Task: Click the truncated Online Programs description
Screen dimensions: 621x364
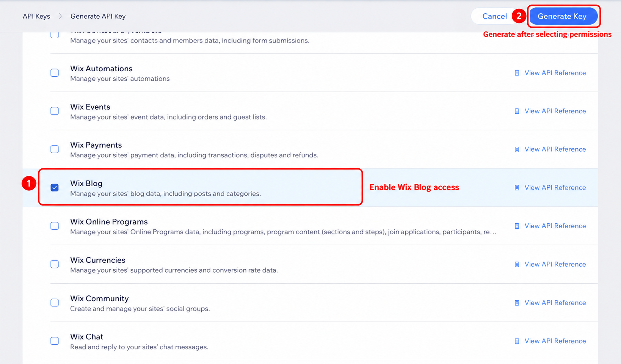Action: (283, 232)
